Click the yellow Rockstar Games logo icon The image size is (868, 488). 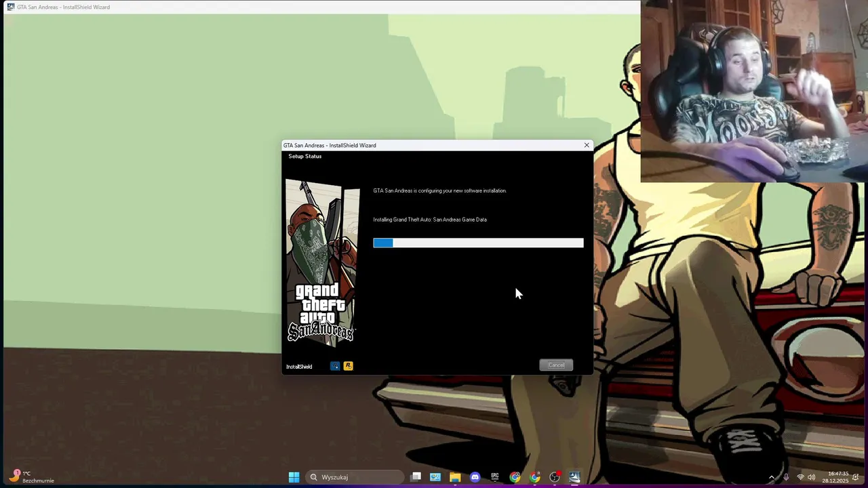348,366
